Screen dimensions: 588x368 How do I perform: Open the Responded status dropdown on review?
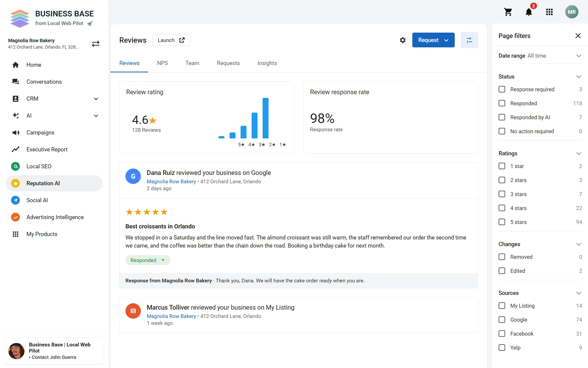(148, 260)
